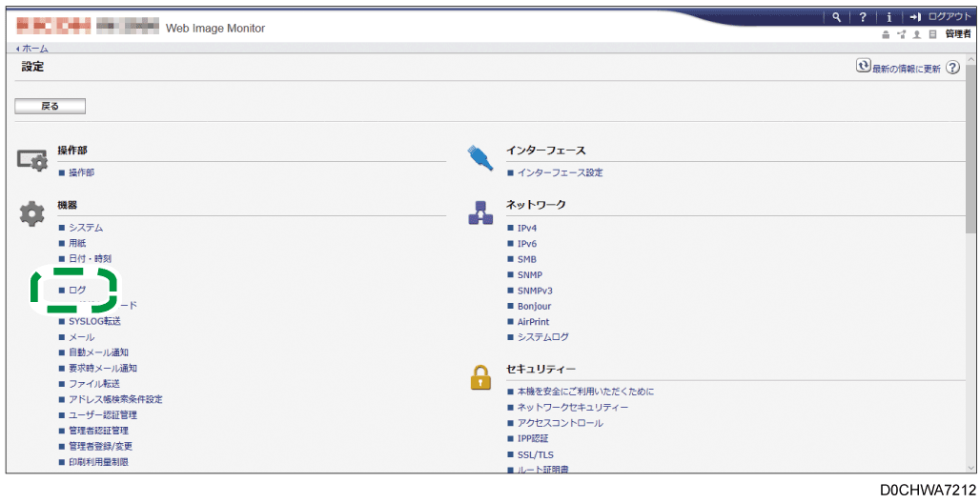Open the 要求時メール通知 link
The image size is (980, 503).
point(103,368)
